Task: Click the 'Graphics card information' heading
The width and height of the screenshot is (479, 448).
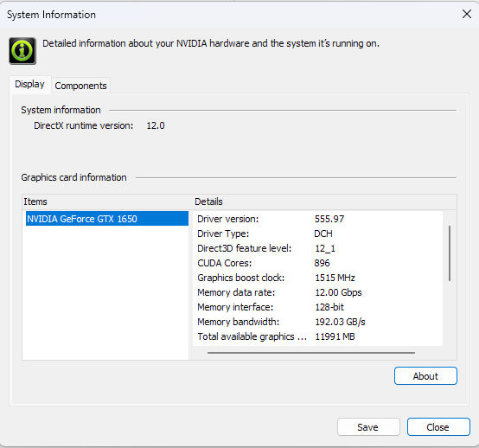Action: 73,177
